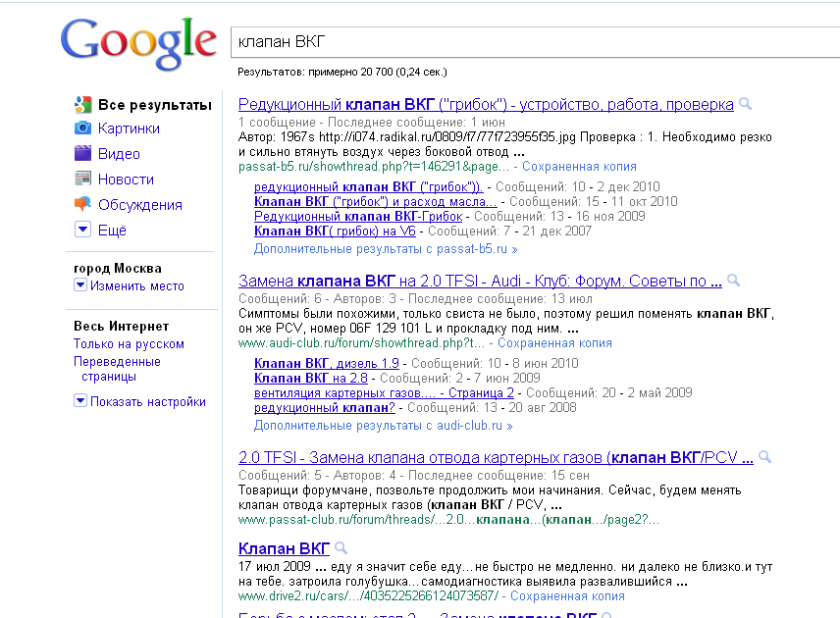
Task: Open sublink "Клапан ВКГ на 2.8"
Action: click(x=311, y=378)
